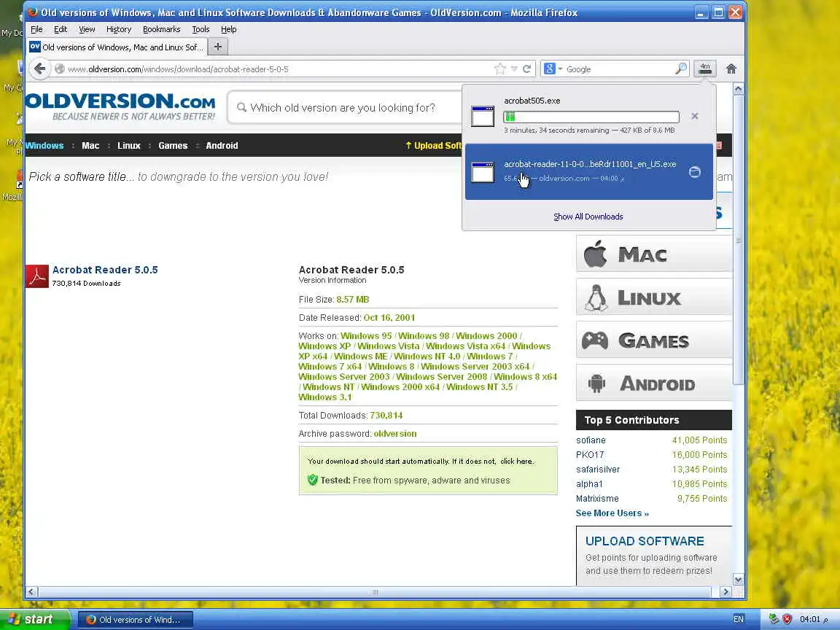This screenshot has height=630, width=840.
Task: Click the Windows 95 compatibility link
Action: (367, 336)
